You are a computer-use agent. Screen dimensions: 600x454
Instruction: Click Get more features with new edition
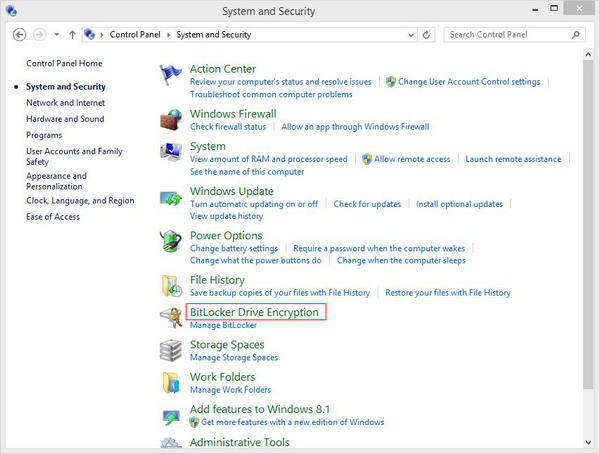(292, 422)
